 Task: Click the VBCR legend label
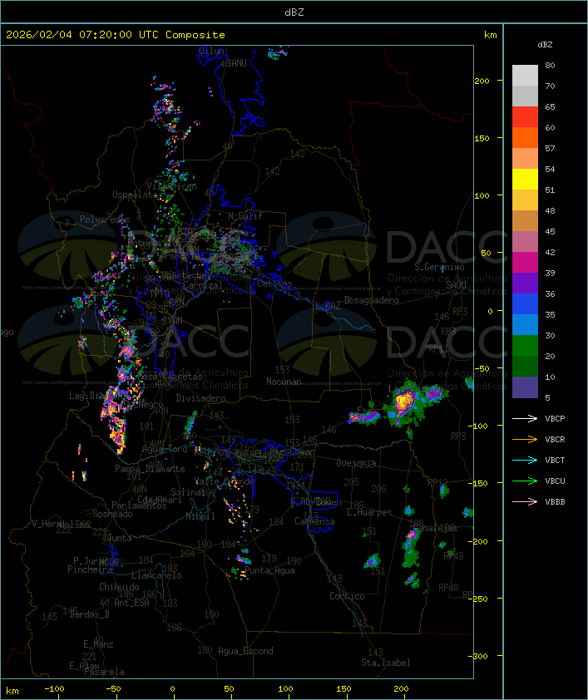[x=555, y=439]
